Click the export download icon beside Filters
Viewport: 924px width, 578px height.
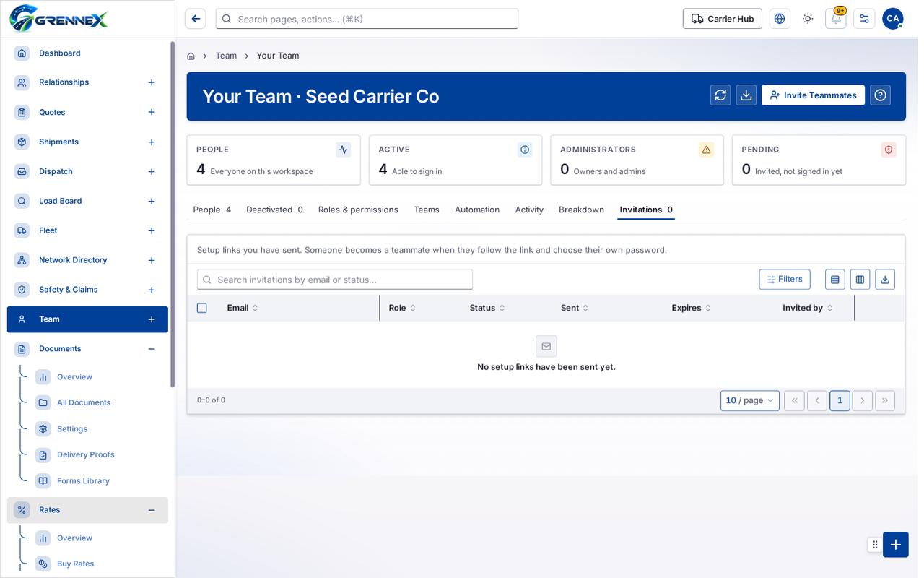885,280
